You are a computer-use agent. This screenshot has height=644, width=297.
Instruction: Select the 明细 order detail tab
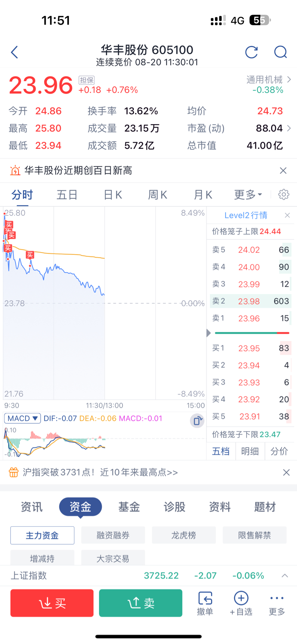click(x=250, y=451)
